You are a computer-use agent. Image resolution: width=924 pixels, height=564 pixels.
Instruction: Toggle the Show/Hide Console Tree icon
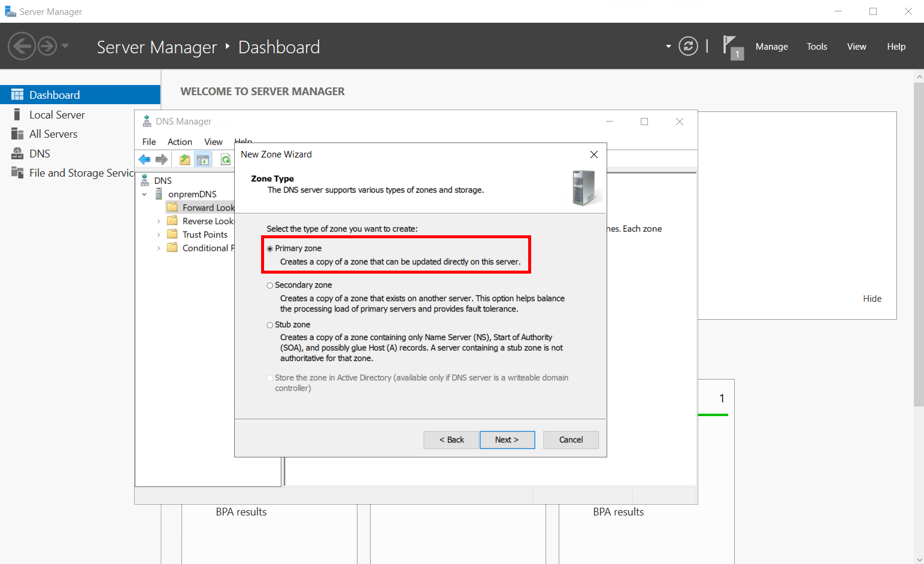(x=203, y=159)
